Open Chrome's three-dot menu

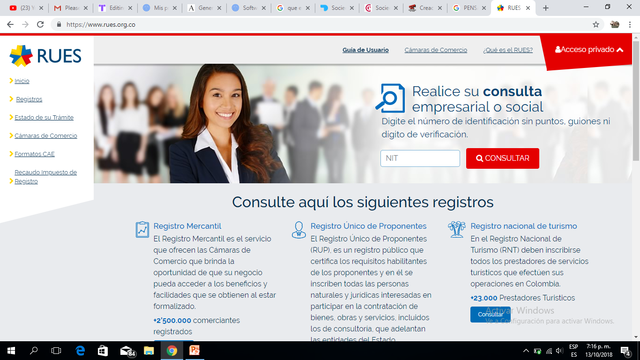[630, 24]
